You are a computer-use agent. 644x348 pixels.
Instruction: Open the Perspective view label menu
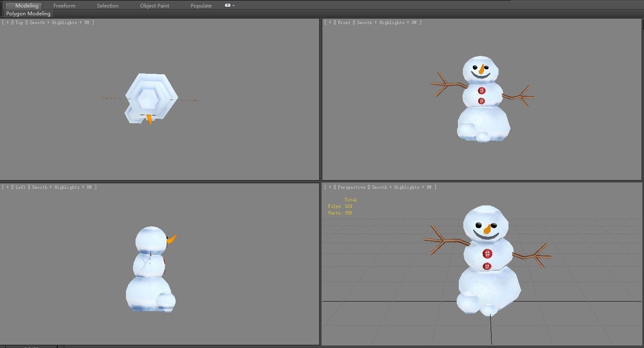coord(351,187)
